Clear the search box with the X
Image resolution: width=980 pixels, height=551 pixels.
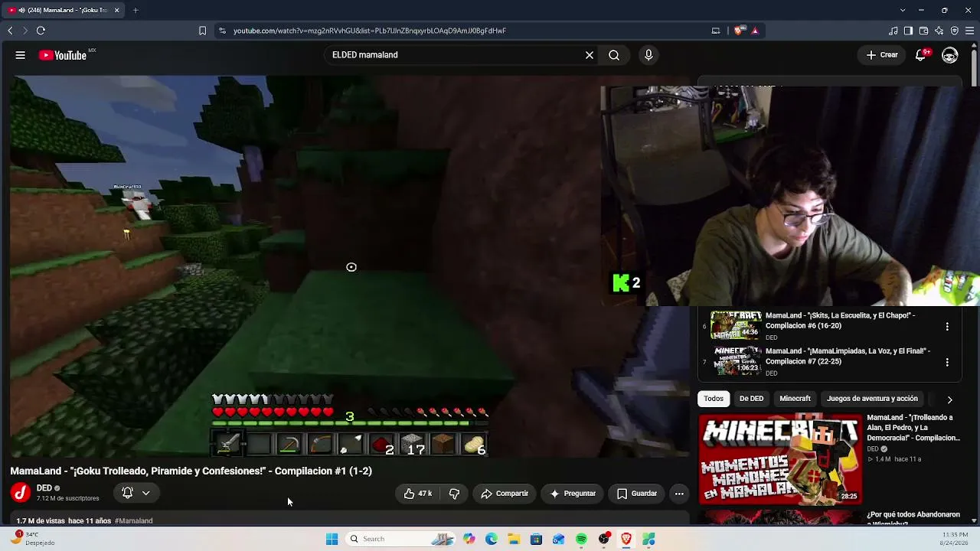(x=590, y=55)
